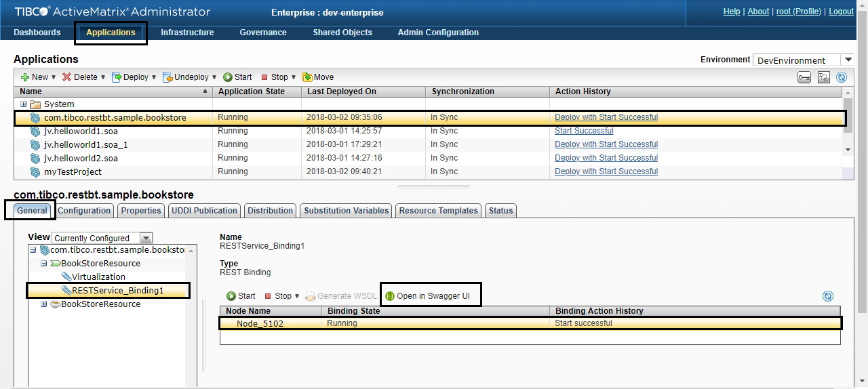This screenshot has width=868, height=389.
Task: Sort applications by the Name column
Action: 113,91
